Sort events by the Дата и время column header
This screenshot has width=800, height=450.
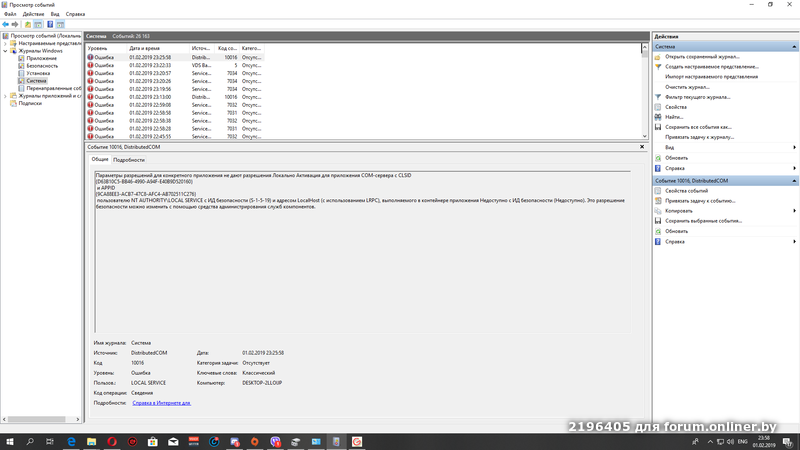pyautogui.click(x=158, y=48)
